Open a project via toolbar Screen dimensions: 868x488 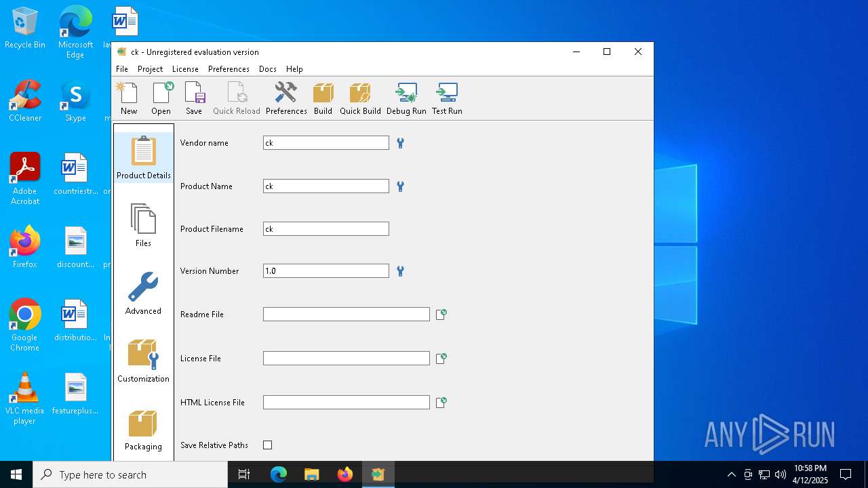pyautogui.click(x=161, y=99)
